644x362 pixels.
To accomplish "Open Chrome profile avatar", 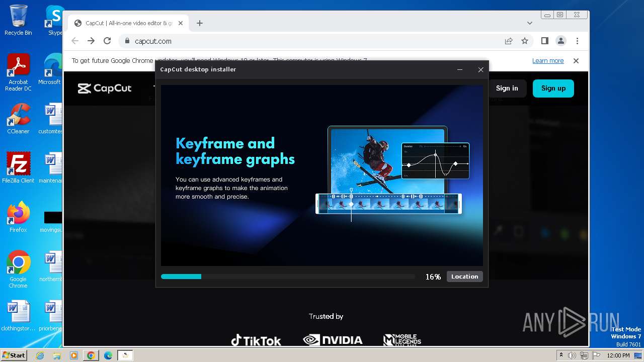I will [x=561, y=41].
